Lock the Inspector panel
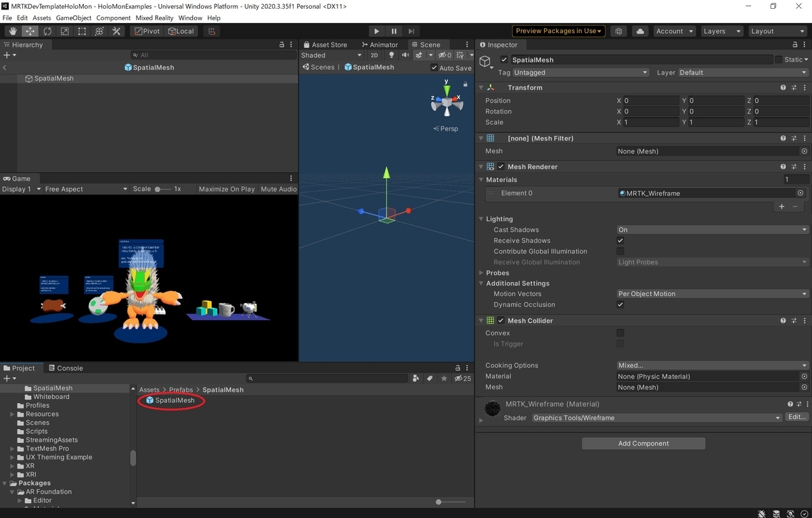This screenshot has height=518, width=812. coord(795,45)
